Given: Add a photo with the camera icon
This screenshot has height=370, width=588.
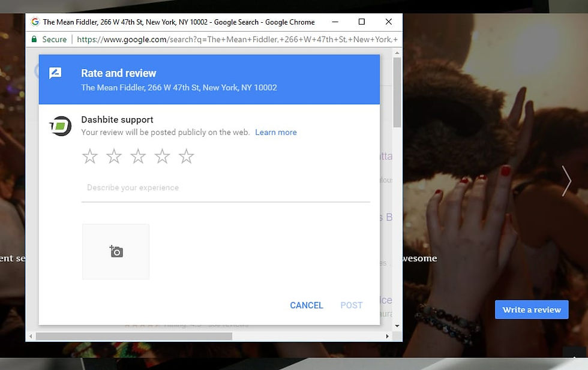Looking at the screenshot, I should pos(116,251).
